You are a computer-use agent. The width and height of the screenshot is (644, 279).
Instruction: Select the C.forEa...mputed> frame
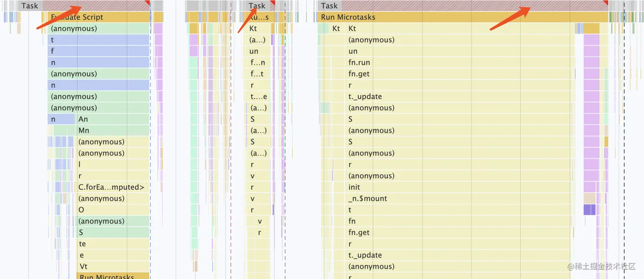click(113, 187)
